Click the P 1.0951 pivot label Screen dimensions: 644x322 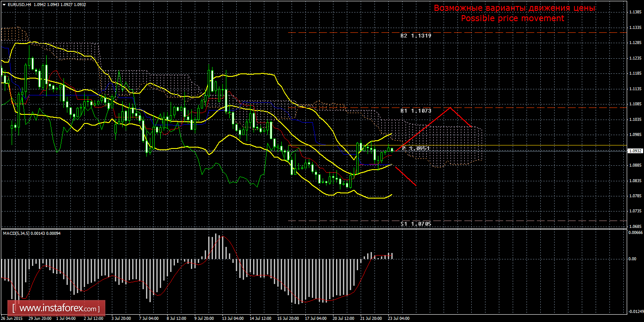(416, 148)
